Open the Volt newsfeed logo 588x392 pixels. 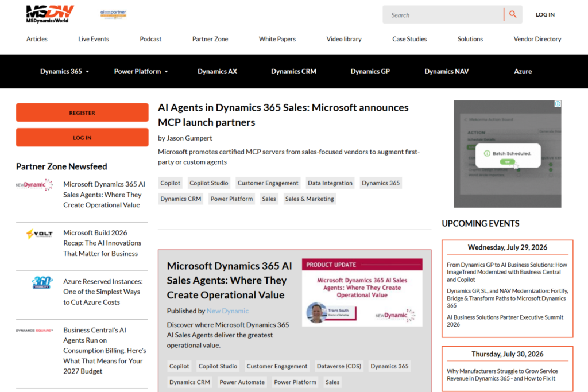pyautogui.click(x=40, y=234)
